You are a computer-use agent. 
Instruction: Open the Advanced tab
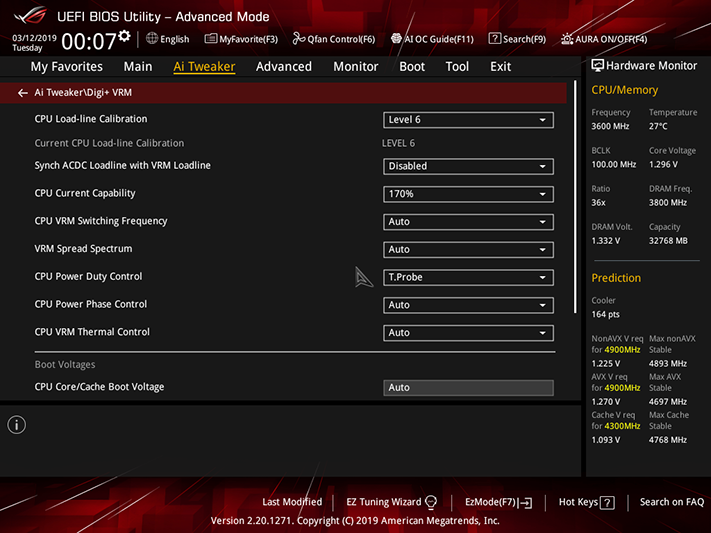[284, 67]
